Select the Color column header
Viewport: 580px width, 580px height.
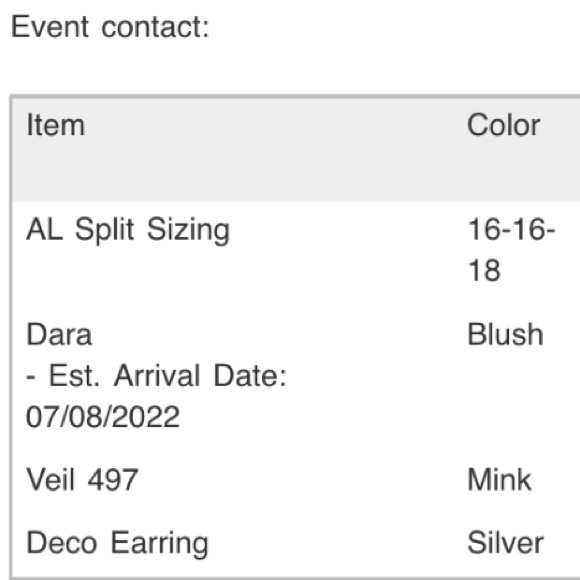[x=503, y=125]
